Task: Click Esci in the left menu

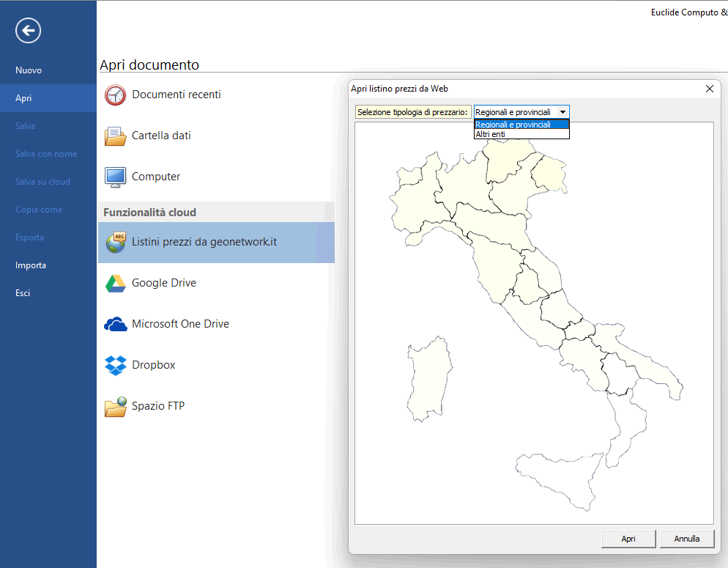Action: [23, 293]
